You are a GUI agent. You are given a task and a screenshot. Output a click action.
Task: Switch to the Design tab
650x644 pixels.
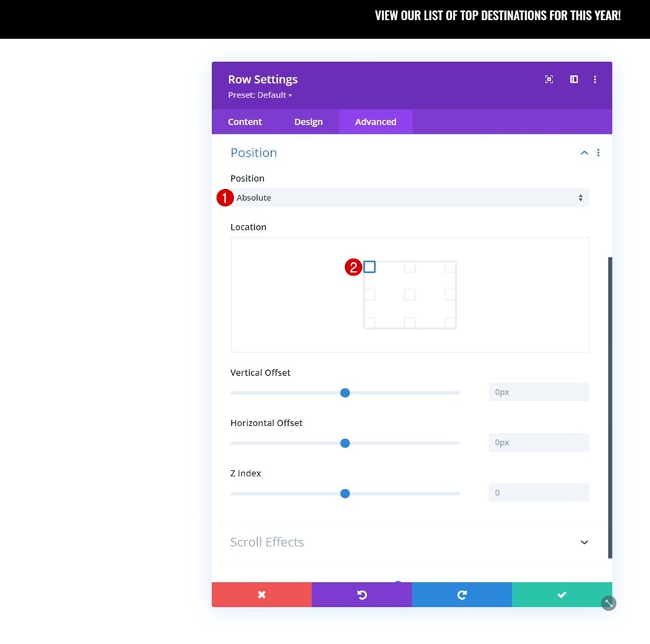point(309,122)
